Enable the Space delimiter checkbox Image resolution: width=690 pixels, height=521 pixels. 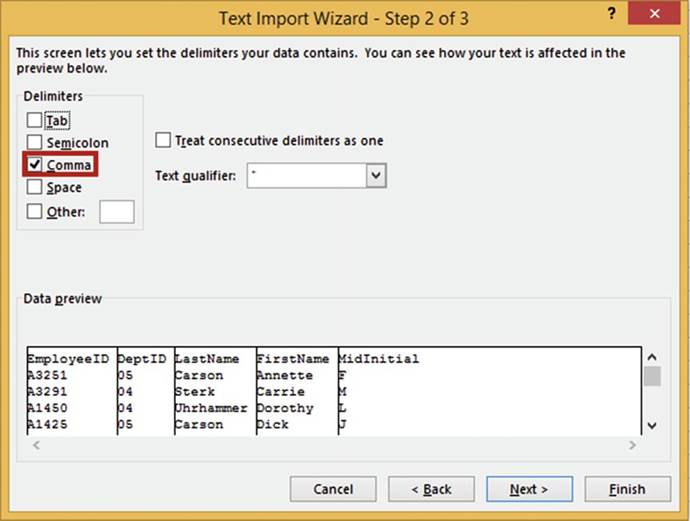35,187
